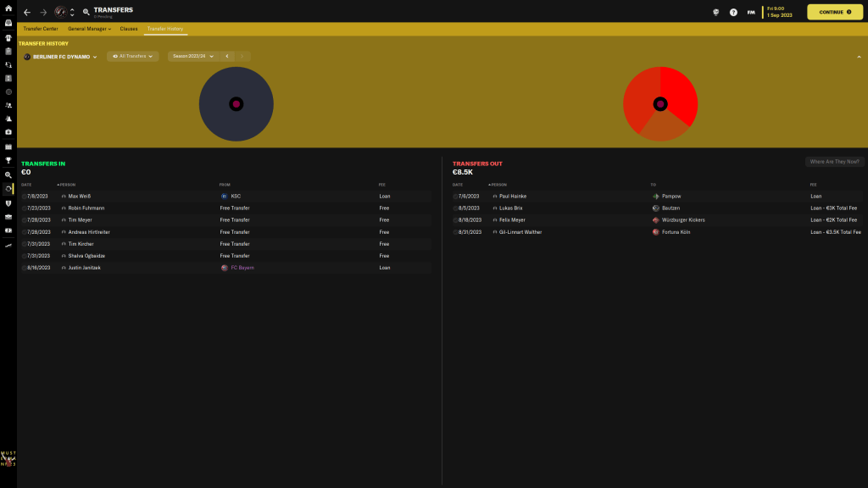Click the Where Are They Now? button
The height and width of the screenshot is (488, 868).
pyautogui.click(x=834, y=161)
